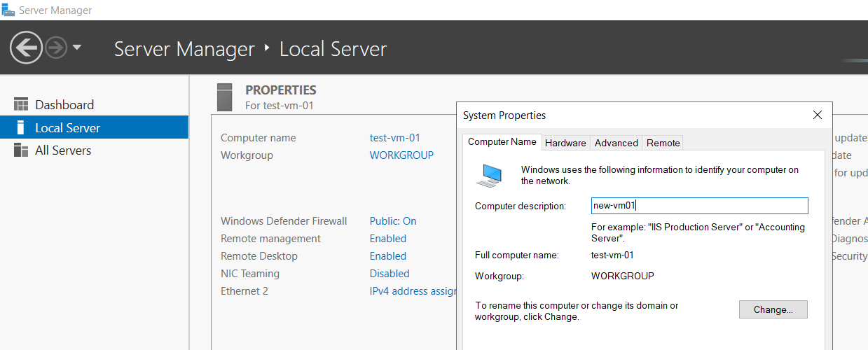
Task: Click the 'Remote Desktop' label
Action: point(259,256)
